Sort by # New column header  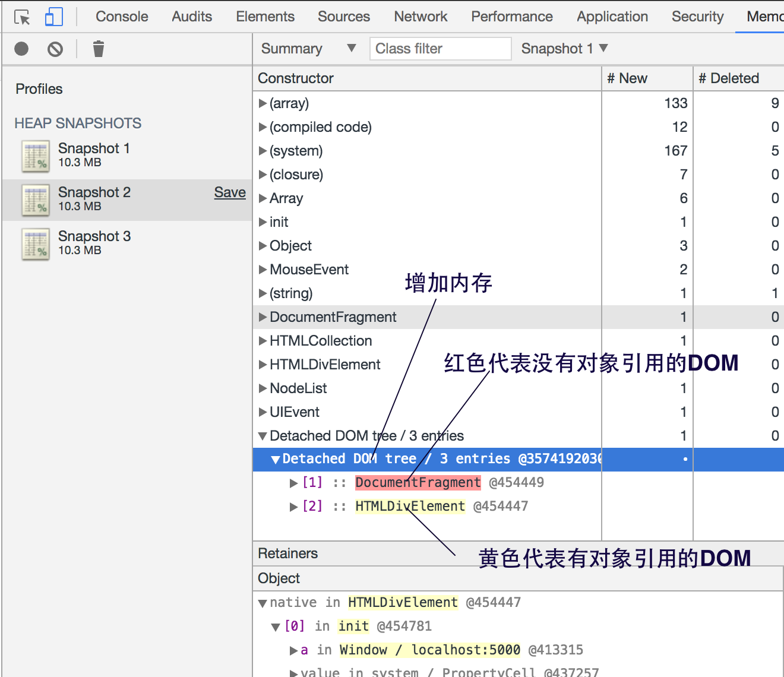[x=647, y=78]
